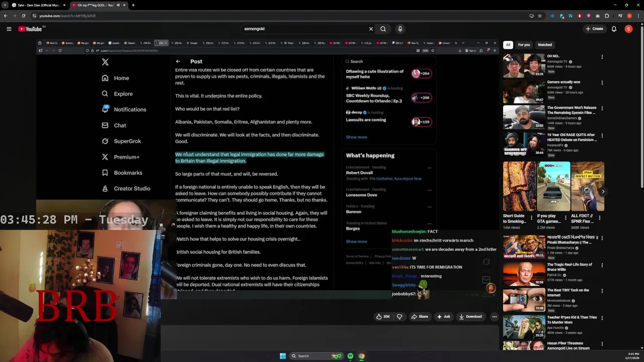Viewport: 644px width, 362px height.
Task: Go to the YouTube home logo
Action: [30, 29]
